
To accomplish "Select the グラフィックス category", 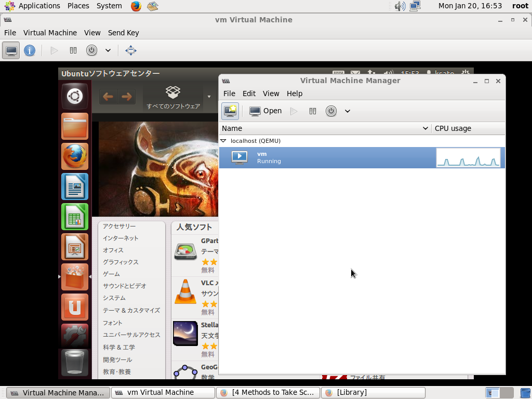I will (121, 262).
